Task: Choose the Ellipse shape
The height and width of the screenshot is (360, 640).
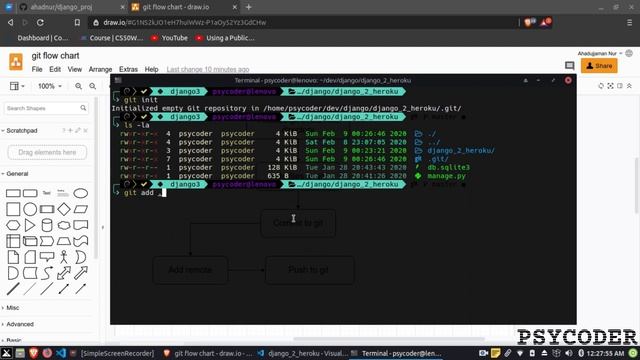Action: coord(81,193)
